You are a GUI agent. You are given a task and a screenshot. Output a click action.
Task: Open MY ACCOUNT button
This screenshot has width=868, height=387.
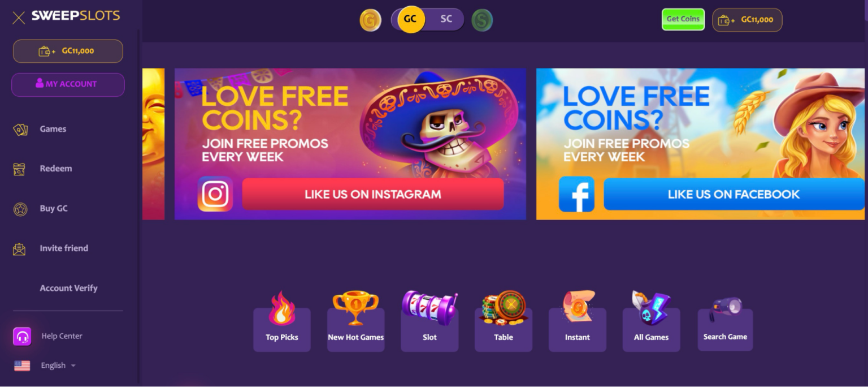pyautogui.click(x=68, y=84)
